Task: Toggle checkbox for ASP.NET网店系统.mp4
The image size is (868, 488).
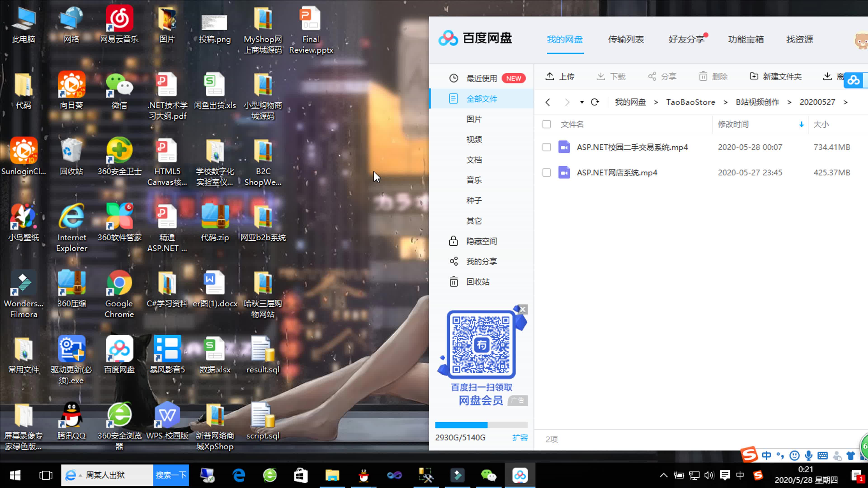Action: (x=546, y=172)
